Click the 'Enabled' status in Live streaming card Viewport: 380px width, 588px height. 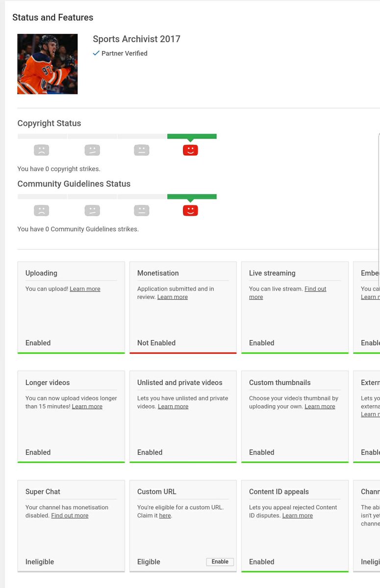pyautogui.click(x=262, y=343)
